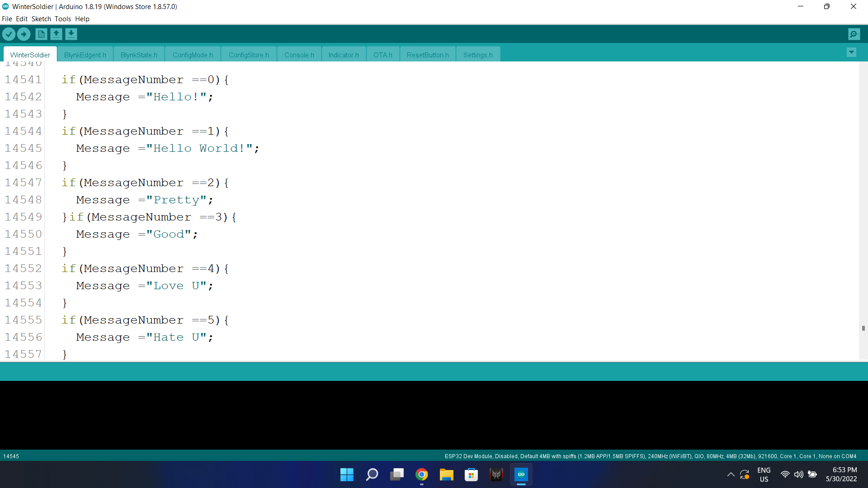868x488 pixels.
Task: Launch File Explorer from the taskbar
Action: 447,474
